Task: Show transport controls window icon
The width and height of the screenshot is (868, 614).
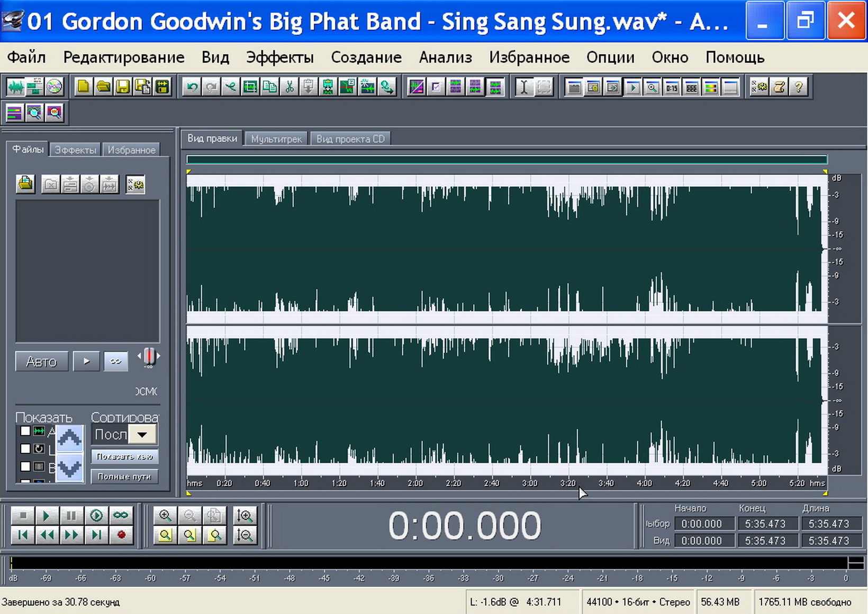Action: tap(632, 87)
